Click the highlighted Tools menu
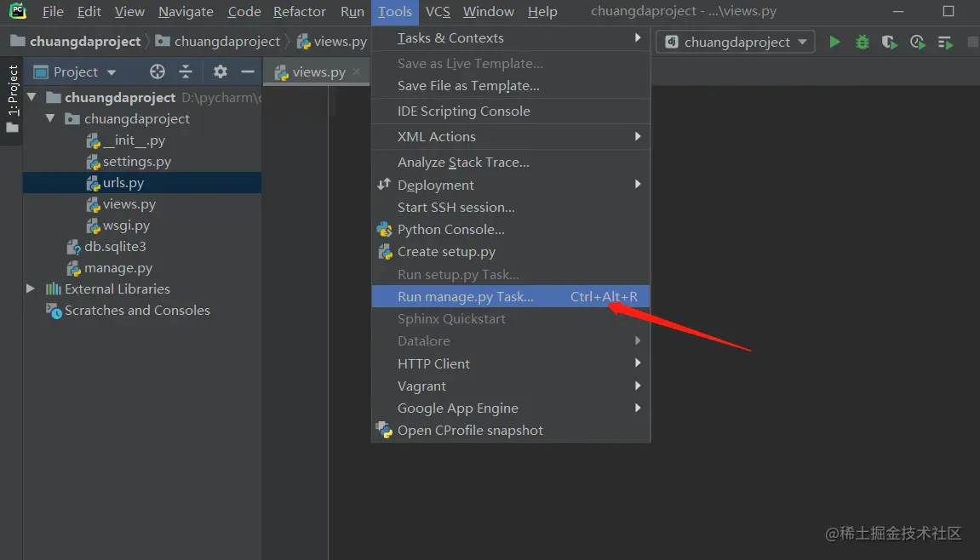980x560 pixels. 395,11
